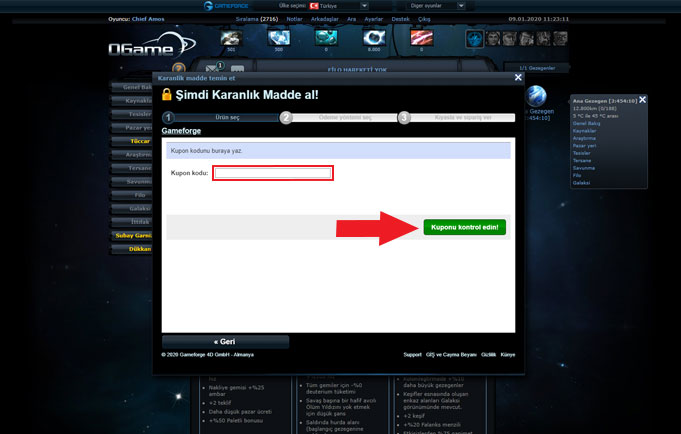Click the Gameforce heading in dialog
Image resolution: width=681 pixels, height=434 pixels.
point(181,131)
